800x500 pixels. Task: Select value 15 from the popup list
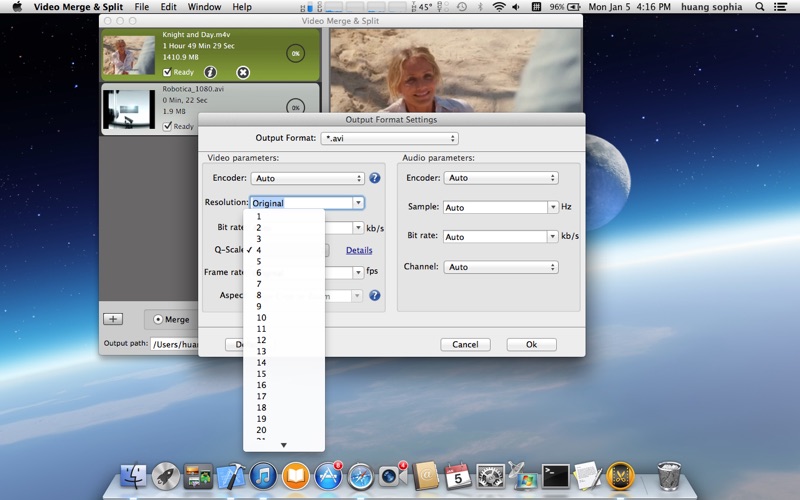[x=284, y=373]
